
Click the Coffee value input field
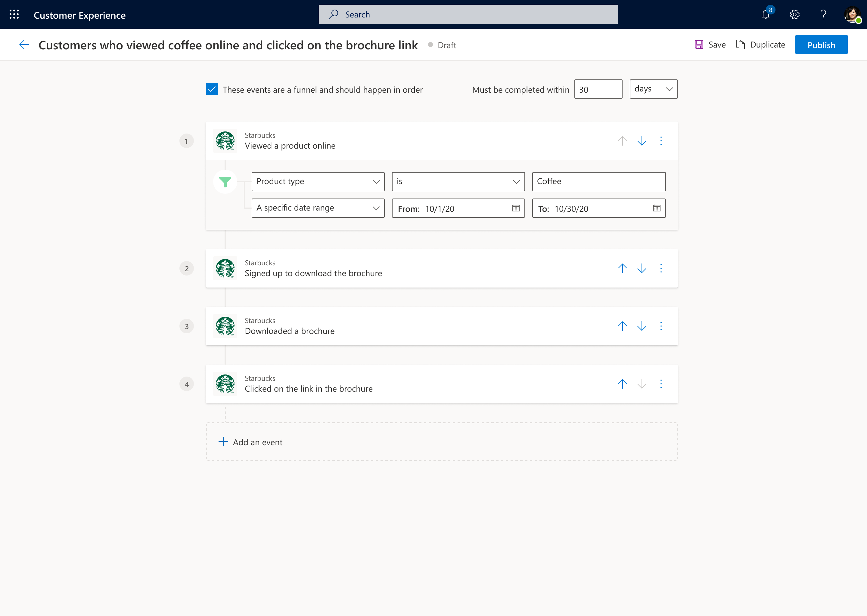point(598,181)
